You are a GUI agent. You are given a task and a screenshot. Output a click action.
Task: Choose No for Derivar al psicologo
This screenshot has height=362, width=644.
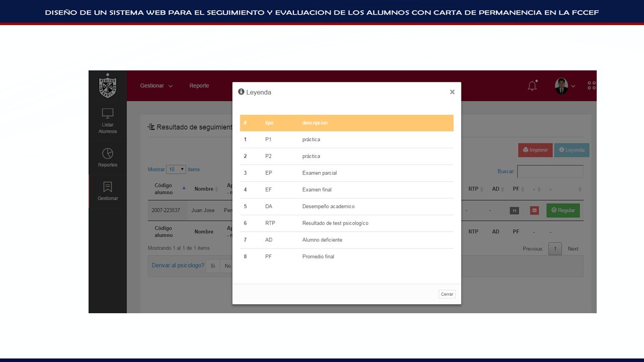226,266
